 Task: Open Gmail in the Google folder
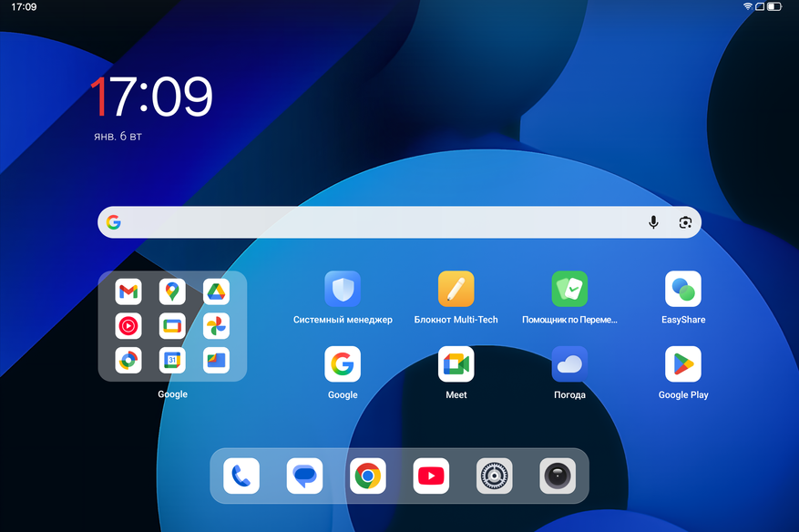click(x=128, y=292)
